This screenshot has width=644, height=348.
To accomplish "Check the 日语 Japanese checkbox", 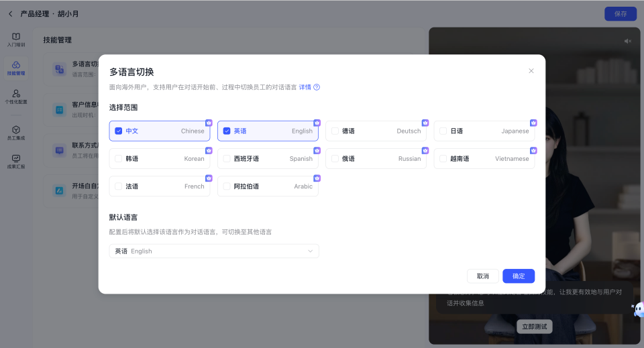I will tap(443, 131).
